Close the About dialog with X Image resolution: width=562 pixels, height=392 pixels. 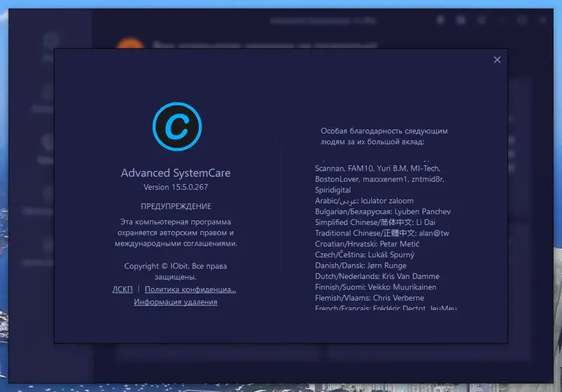point(497,60)
